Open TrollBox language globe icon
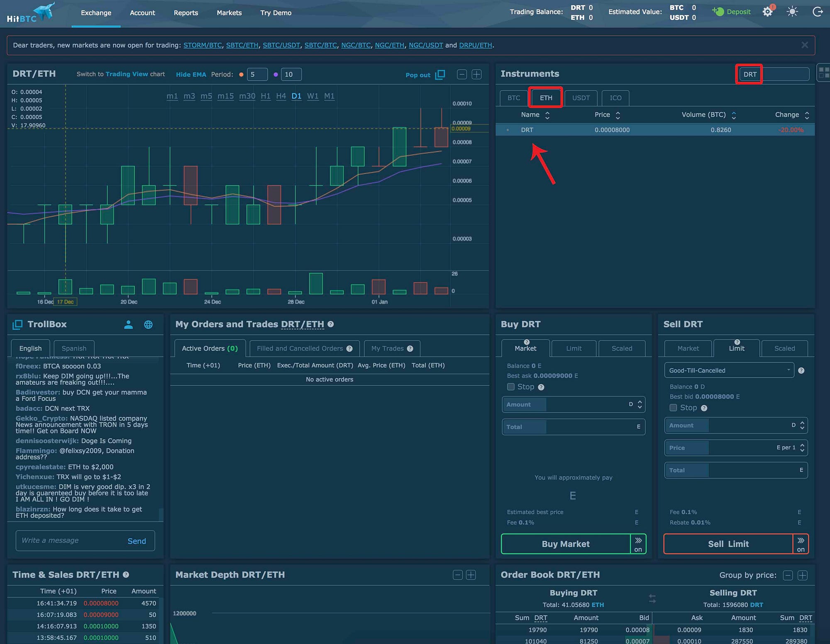 click(148, 325)
